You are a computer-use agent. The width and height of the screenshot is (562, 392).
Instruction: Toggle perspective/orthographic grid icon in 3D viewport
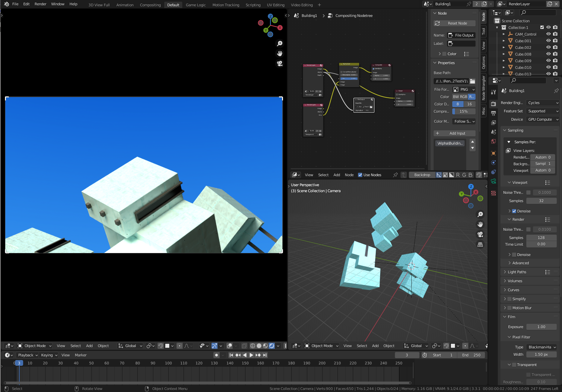pos(480,244)
